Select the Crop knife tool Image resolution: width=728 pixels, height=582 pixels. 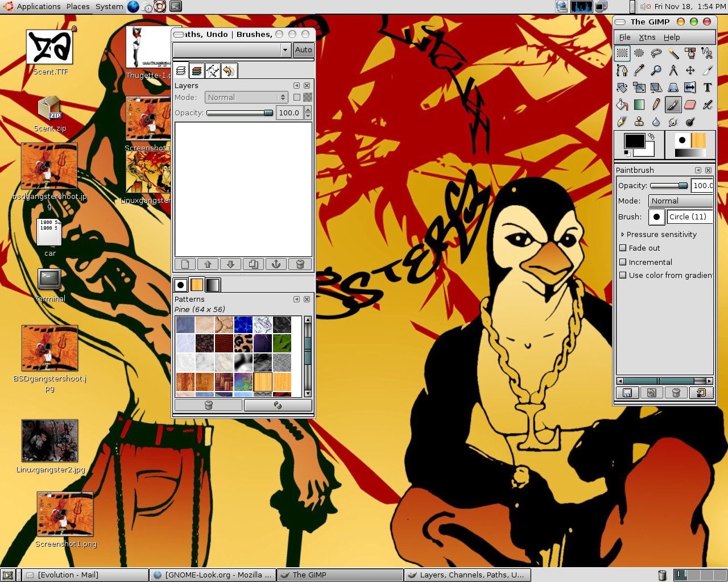click(x=708, y=70)
